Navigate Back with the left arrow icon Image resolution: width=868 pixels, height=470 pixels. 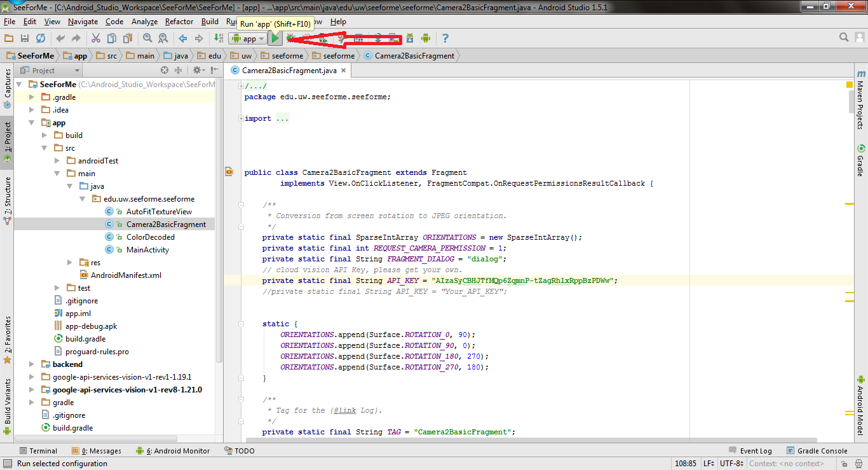(183, 39)
